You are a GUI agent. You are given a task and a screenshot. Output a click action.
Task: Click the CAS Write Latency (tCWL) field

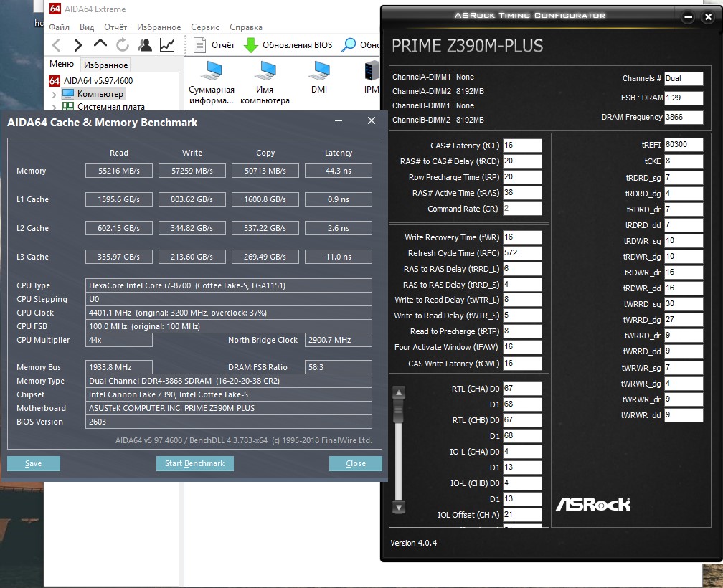pyautogui.click(x=522, y=363)
